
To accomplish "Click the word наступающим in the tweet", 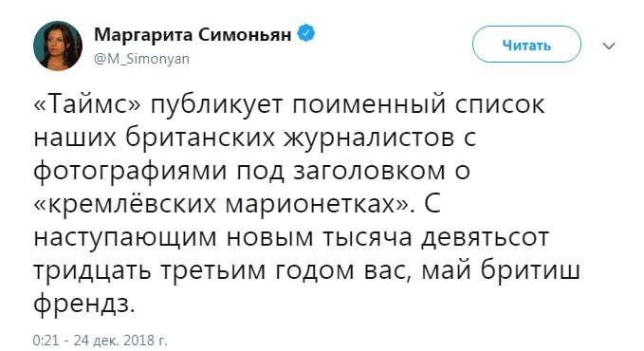I will 125,238.
